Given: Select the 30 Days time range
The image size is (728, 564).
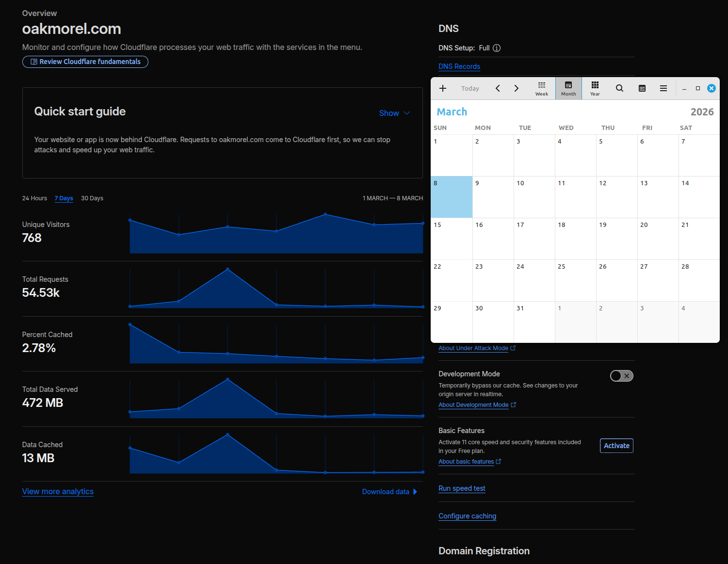Looking at the screenshot, I should 92,198.
